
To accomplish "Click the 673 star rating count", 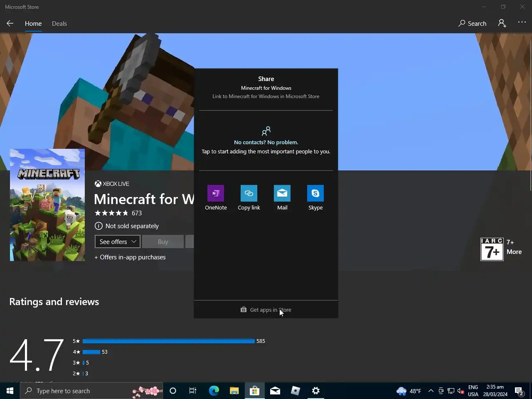I will tap(137, 213).
